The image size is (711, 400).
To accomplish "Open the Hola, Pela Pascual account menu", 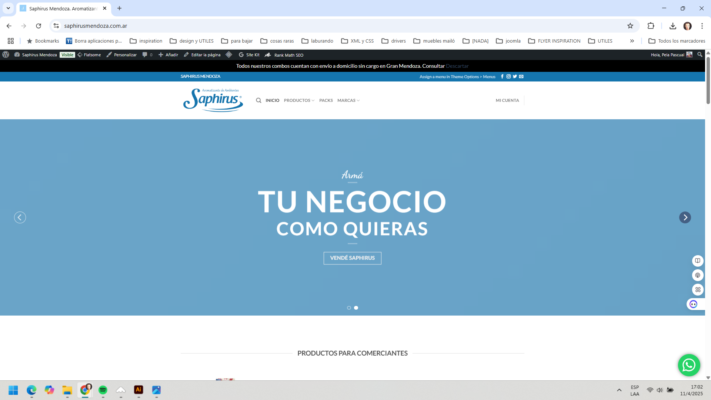I will click(x=672, y=55).
